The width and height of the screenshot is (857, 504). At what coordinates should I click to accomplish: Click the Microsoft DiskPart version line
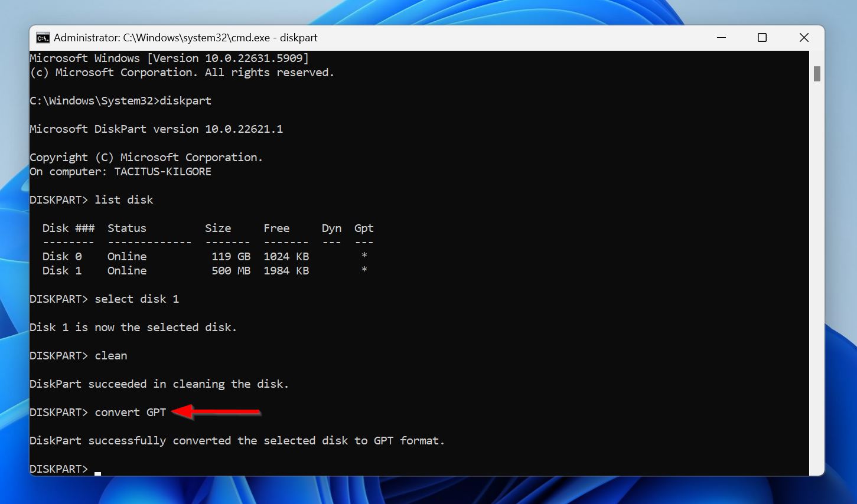(x=156, y=129)
